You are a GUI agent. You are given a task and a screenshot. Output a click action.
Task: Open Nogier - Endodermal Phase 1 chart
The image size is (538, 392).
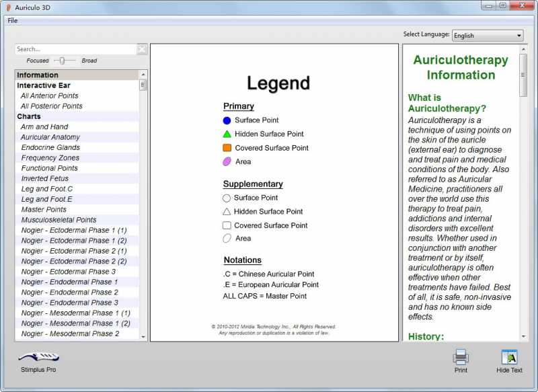[69, 282]
